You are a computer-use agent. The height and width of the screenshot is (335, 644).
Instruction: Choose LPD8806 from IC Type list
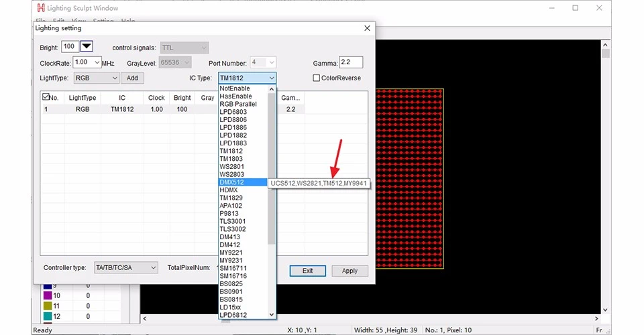pos(243,120)
